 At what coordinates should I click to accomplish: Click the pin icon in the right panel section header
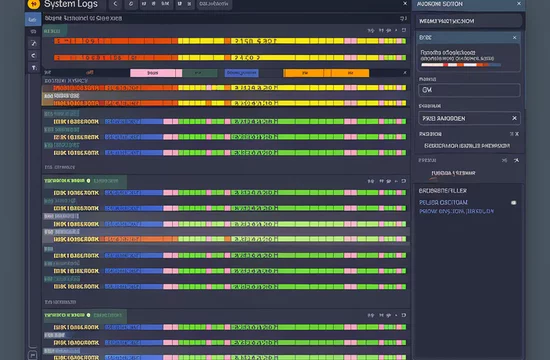[516, 160]
